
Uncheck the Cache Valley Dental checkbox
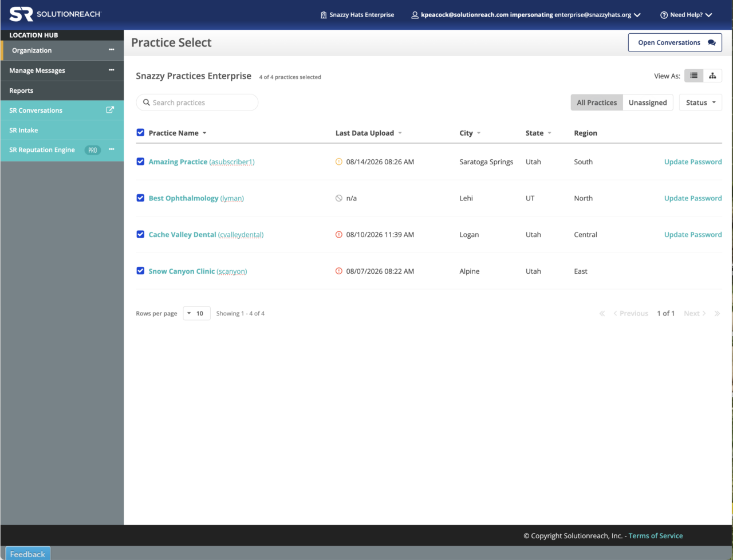pos(140,234)
